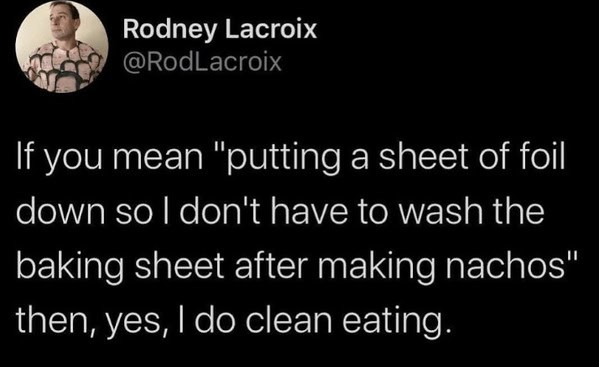
Task: Click the man's face in the avatar
Action: [x=62, y=22]
